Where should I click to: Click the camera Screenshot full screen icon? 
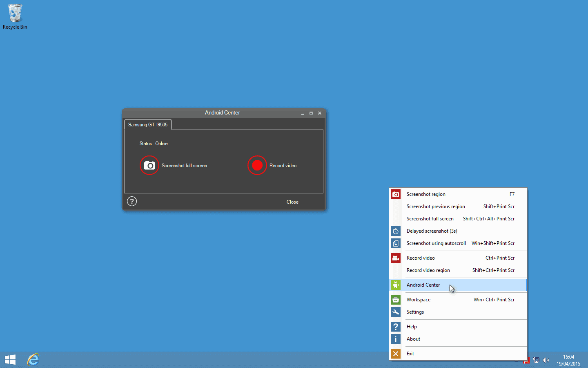click(x=149, y=165)
